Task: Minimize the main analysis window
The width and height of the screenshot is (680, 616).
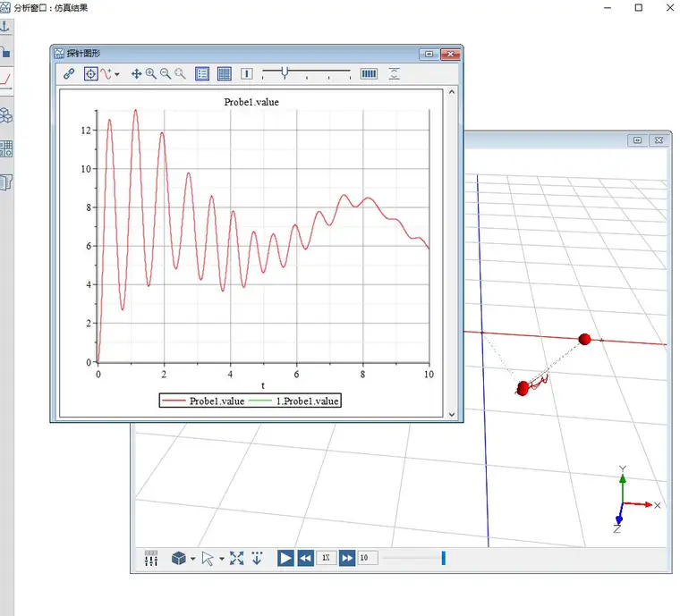Action: pyautogui.click(x=608, y=7)
